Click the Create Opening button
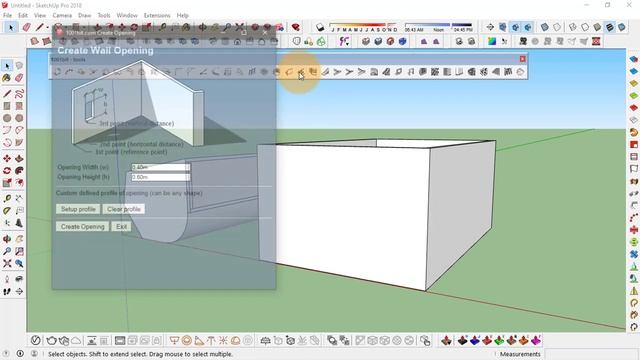 pos(82,227)
